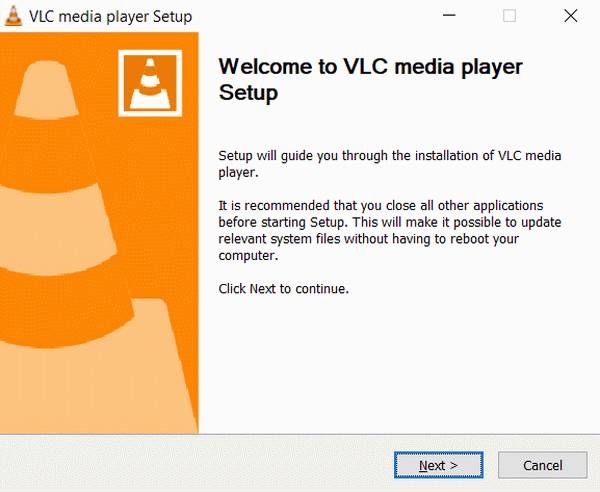
Task: Click the VLC cone icon in title bar
Action: [x=15, y=16]
